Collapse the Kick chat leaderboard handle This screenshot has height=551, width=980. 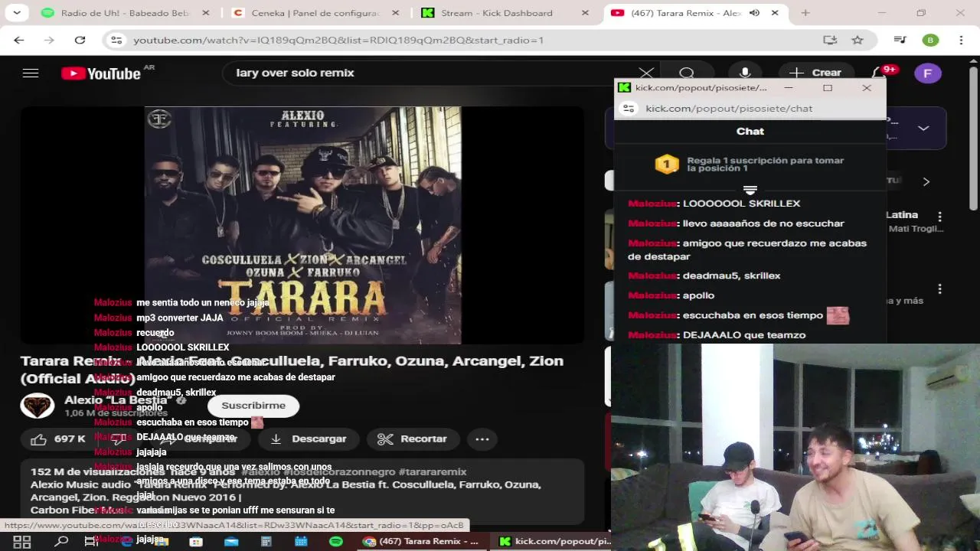pos(750,190)
